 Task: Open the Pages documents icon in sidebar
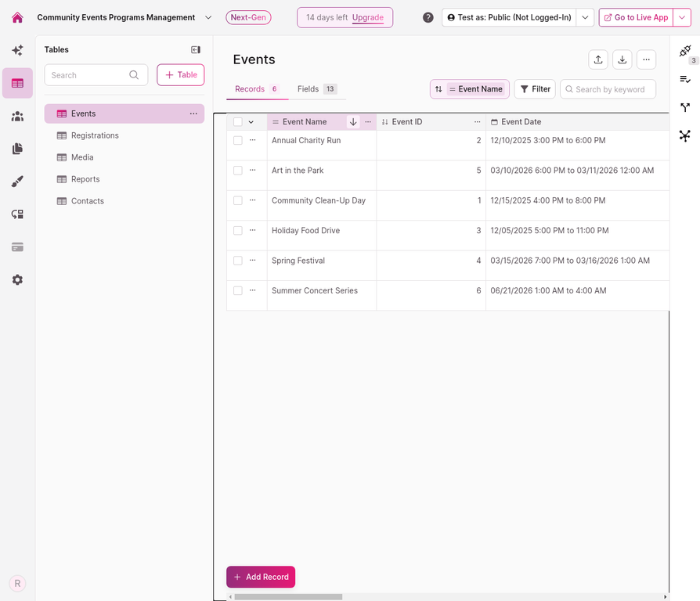point(17,149)
